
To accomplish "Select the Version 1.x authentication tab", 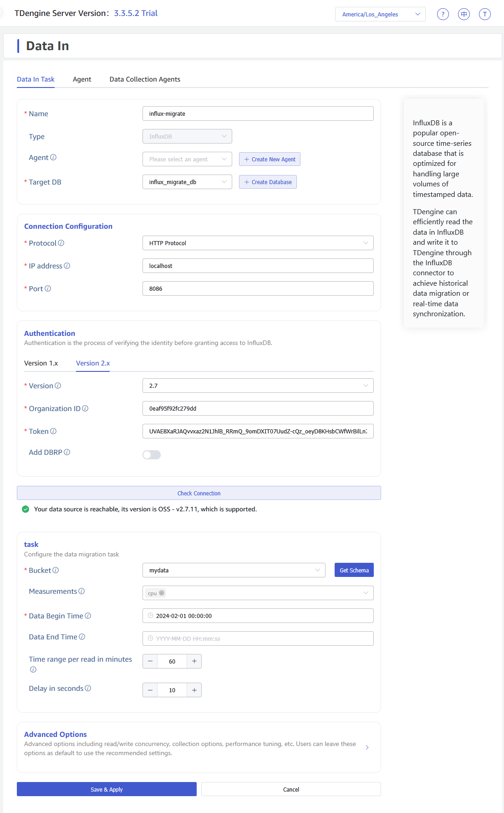I will (41, 363).
